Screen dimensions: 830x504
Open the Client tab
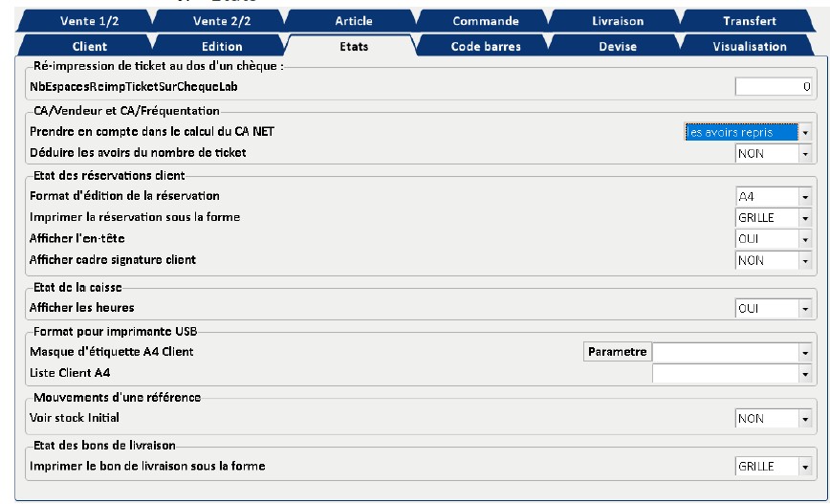click(x=90, y=46)
